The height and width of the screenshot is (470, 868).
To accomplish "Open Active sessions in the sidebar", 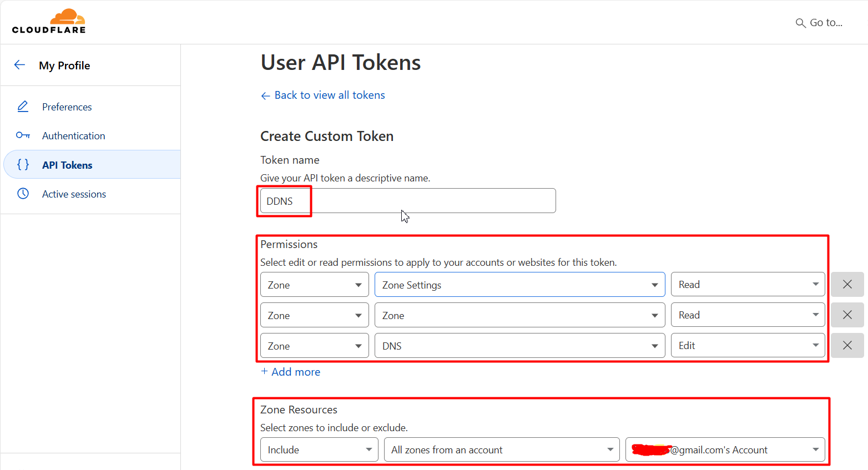I will [x=74, y=194].
